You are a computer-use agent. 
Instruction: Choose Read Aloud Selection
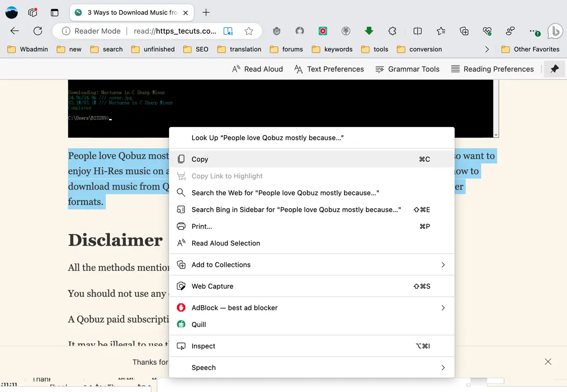[312, 244]
